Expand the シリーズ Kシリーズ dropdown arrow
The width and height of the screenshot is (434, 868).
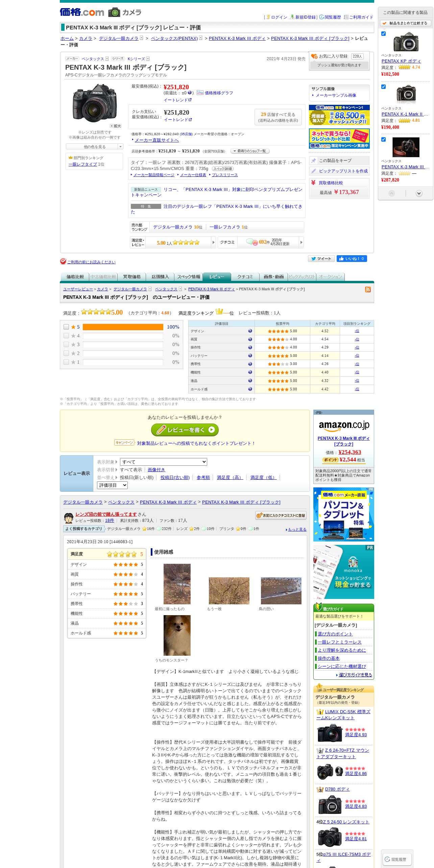click(148, 59)
